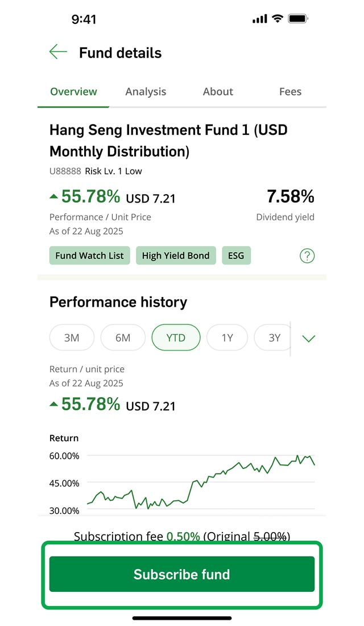This screenshot has height=626, width=364.
Task: View the Fees tab
Action: tap(290, 92)
